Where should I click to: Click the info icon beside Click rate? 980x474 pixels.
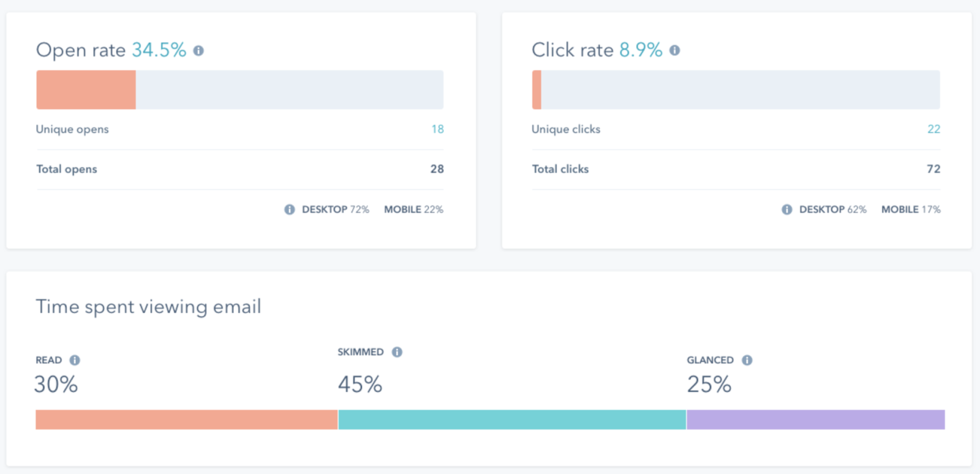pos(674,51)
